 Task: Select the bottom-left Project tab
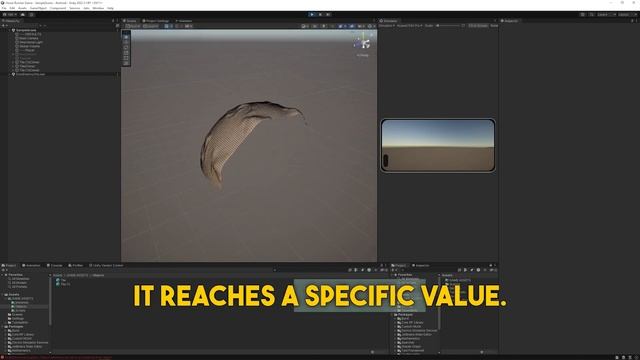(x=9, y=266)
